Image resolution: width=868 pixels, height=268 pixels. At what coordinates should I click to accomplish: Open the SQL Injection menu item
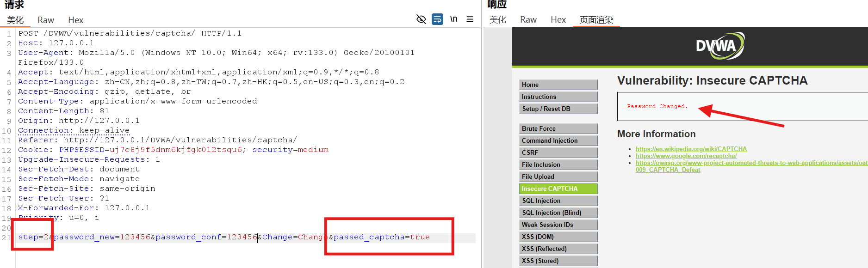[558, 201]
